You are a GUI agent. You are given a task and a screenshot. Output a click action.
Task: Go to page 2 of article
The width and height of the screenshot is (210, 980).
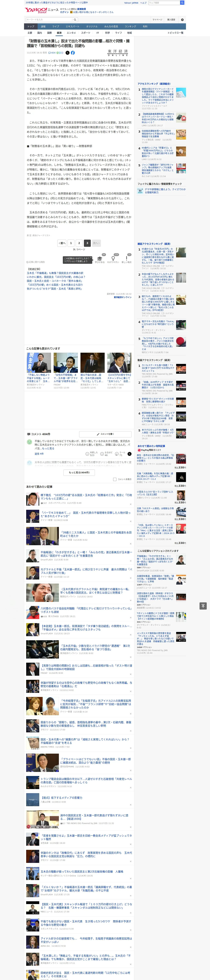[79, 243]
